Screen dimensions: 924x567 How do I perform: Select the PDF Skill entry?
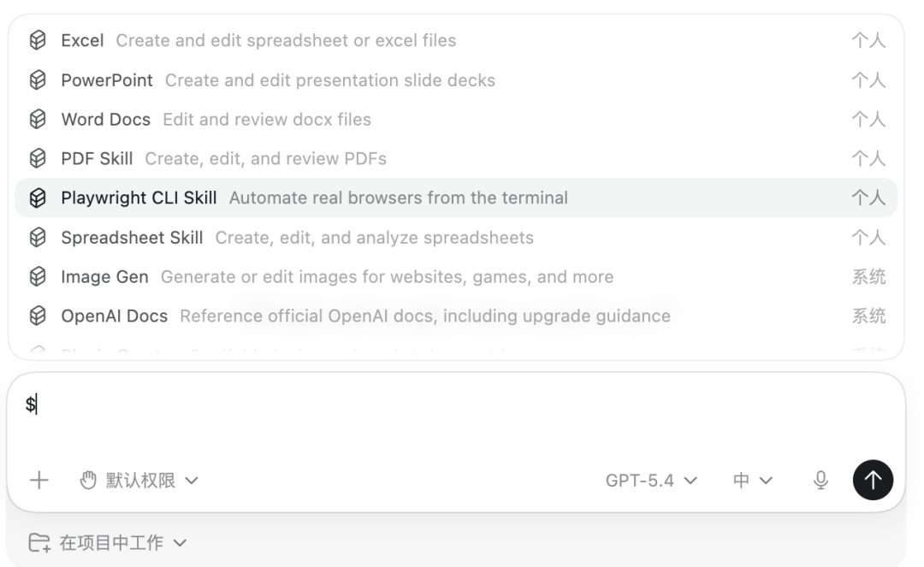pyautogui.click(x=97, y=159)
